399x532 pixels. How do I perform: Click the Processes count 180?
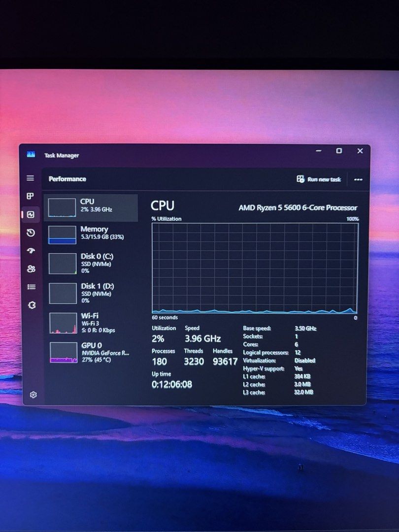pyautogui.click(x=159, y=362)
